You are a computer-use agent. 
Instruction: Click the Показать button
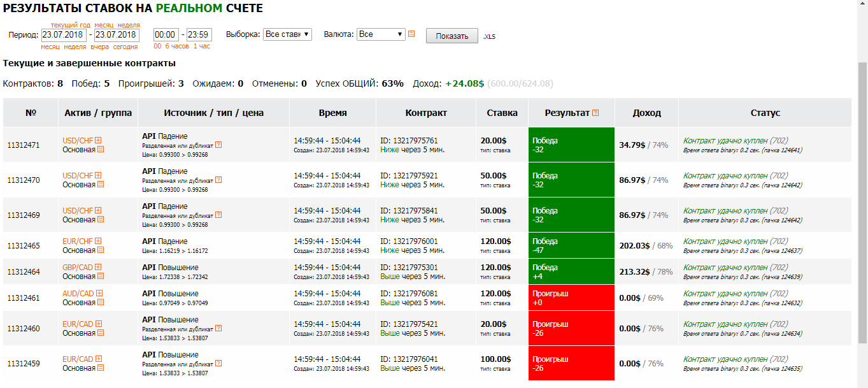click(452, 36)
